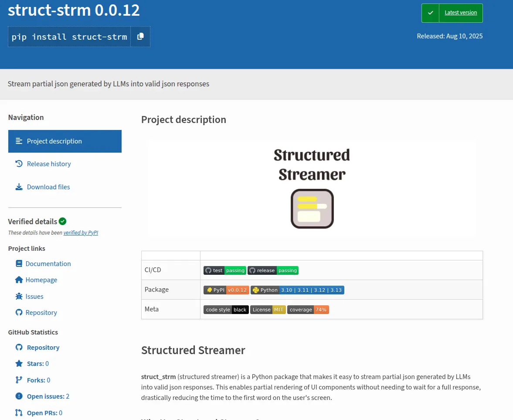Click the 'pip install struct-strm' command text
This screenshot has height=420, width=513.
pos(69,37)
